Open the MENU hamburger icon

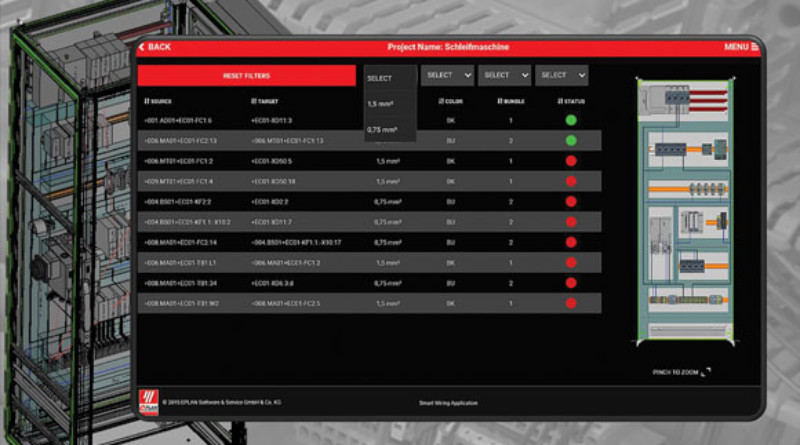(x=755, y=47)
